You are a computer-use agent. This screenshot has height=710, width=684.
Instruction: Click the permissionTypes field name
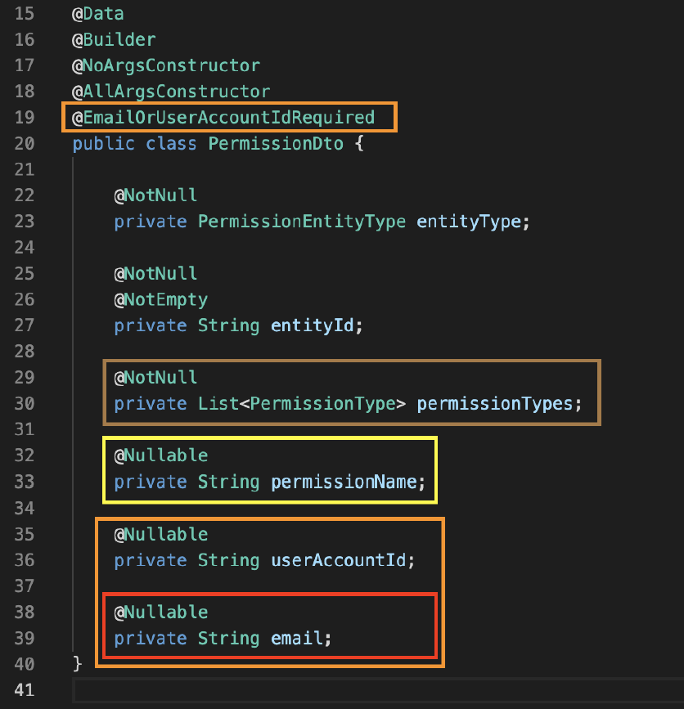click(495, 404)
